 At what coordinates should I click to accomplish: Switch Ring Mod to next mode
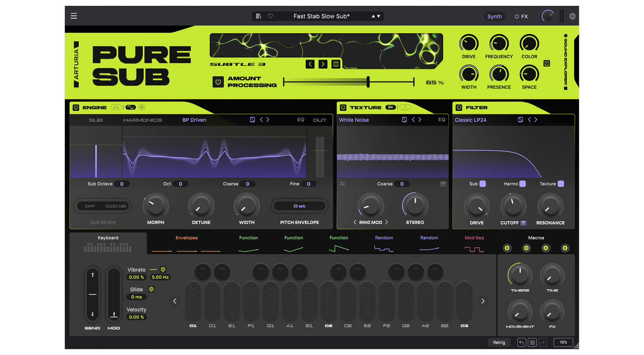pyautogui.click(x=386, y=223)
